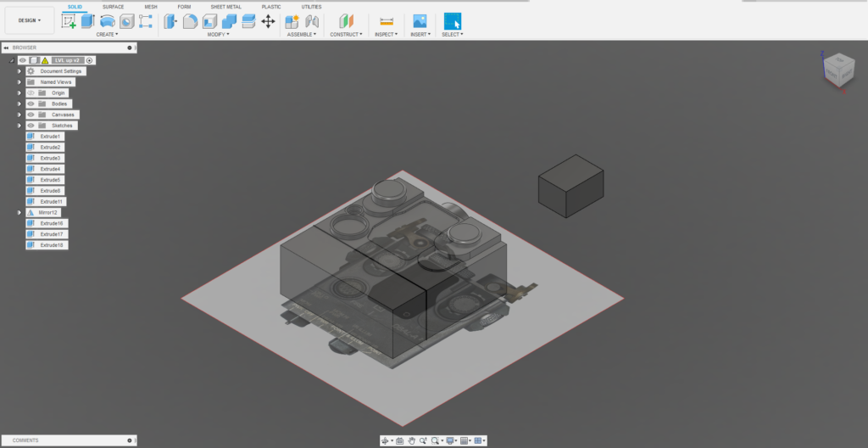Select the Create Sketch tool
Image resolution: width=868 pixels, height=448 pixels.
69,21
